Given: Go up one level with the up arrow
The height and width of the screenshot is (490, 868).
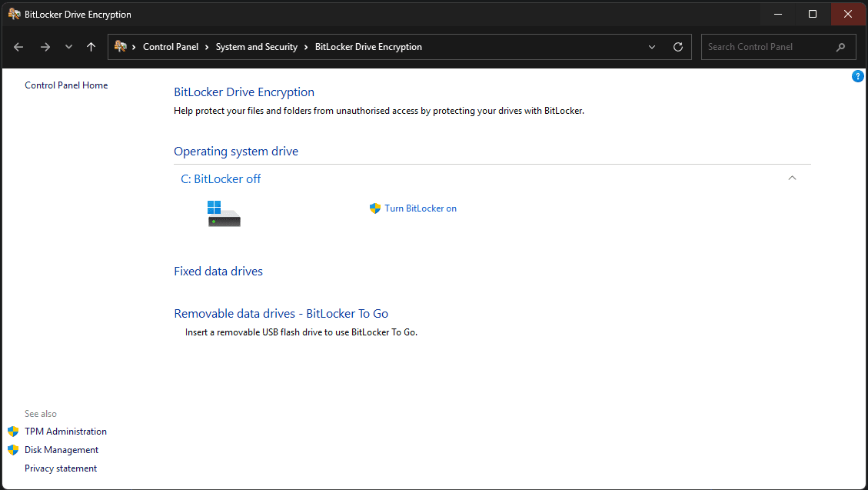Looking at the screenshot, I should pyautogui.click(x=91, y=47).
